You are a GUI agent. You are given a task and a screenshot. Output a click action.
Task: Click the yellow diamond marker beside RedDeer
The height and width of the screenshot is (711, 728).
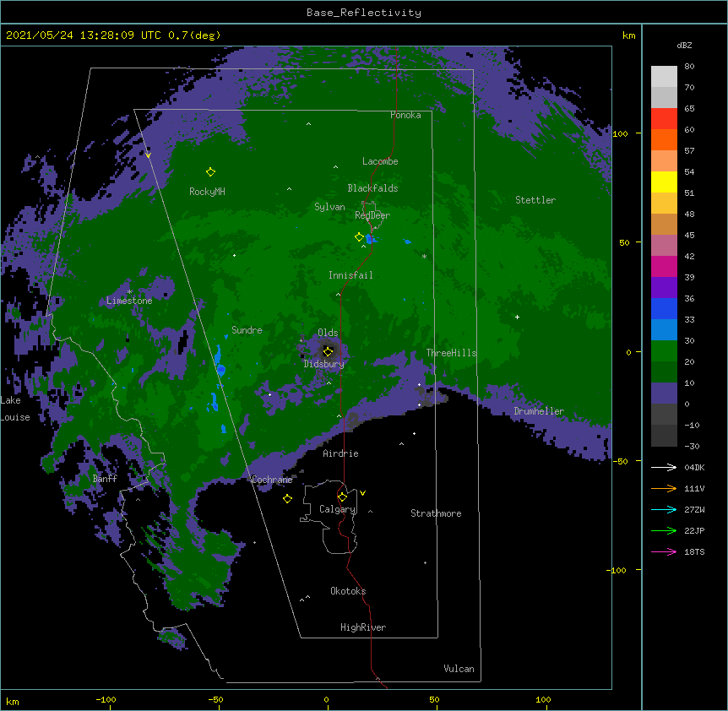tap(359, 237)
